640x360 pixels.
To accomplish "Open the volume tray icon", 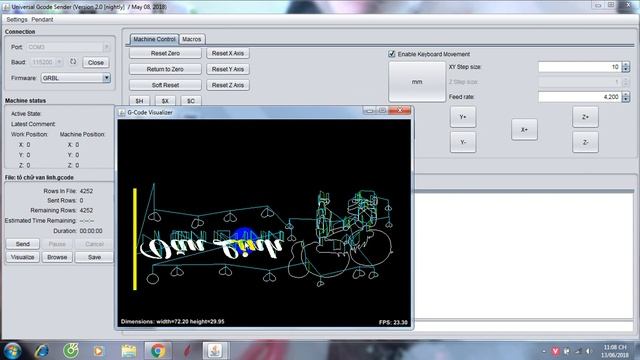I will [x=588, y=351].
